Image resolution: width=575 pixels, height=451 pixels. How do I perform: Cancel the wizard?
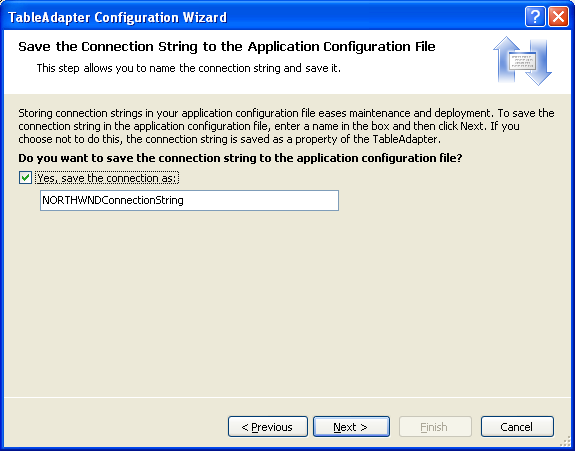tap(517, 426)
